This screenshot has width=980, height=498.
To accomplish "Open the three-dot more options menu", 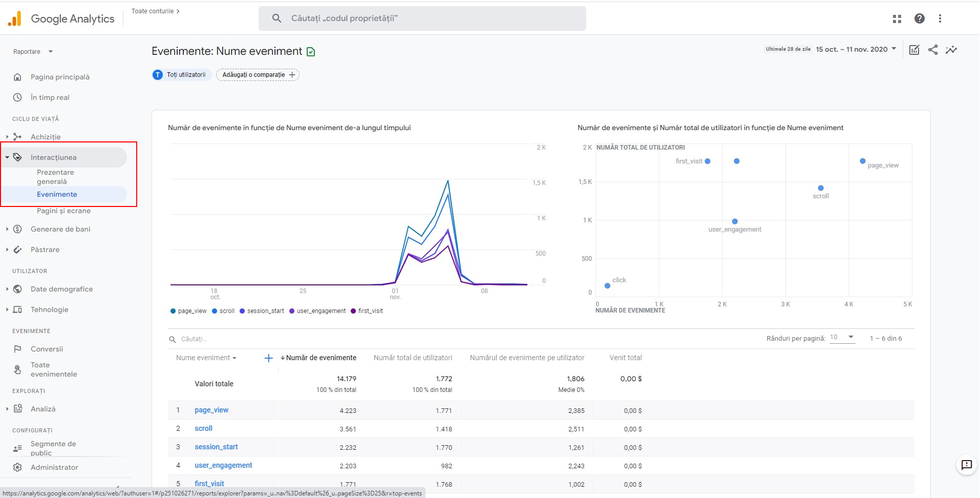I will point(940,19).
